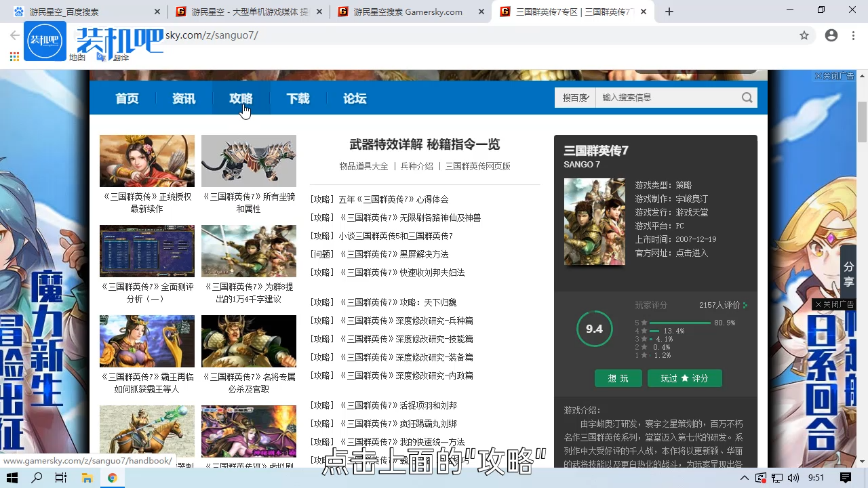Open the Chrome browser taskbar icon

coord(113,478)
